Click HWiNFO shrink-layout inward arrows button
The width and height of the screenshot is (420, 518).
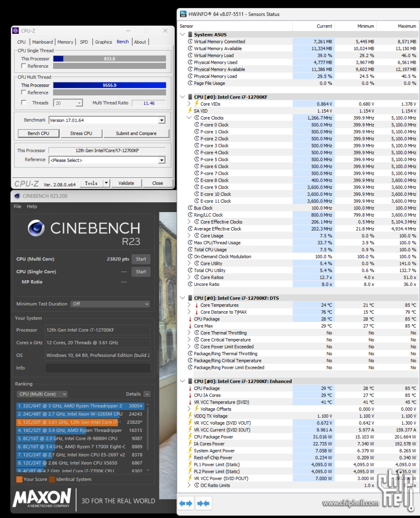click(x=203, y=503)
